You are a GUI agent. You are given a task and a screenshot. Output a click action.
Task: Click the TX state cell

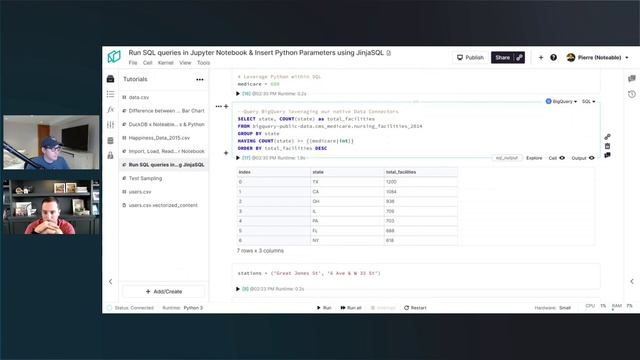(347, 182)
